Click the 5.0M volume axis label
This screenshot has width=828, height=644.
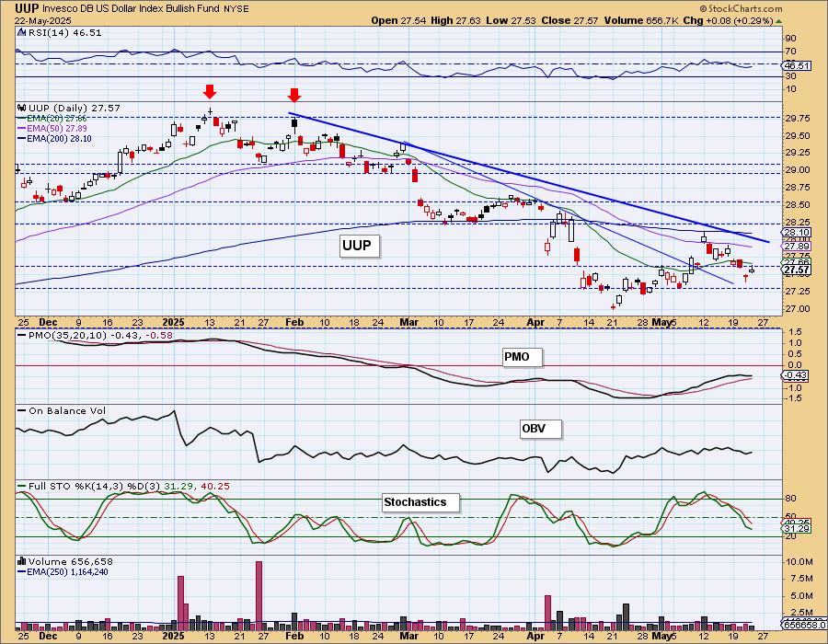click(800, 596)
